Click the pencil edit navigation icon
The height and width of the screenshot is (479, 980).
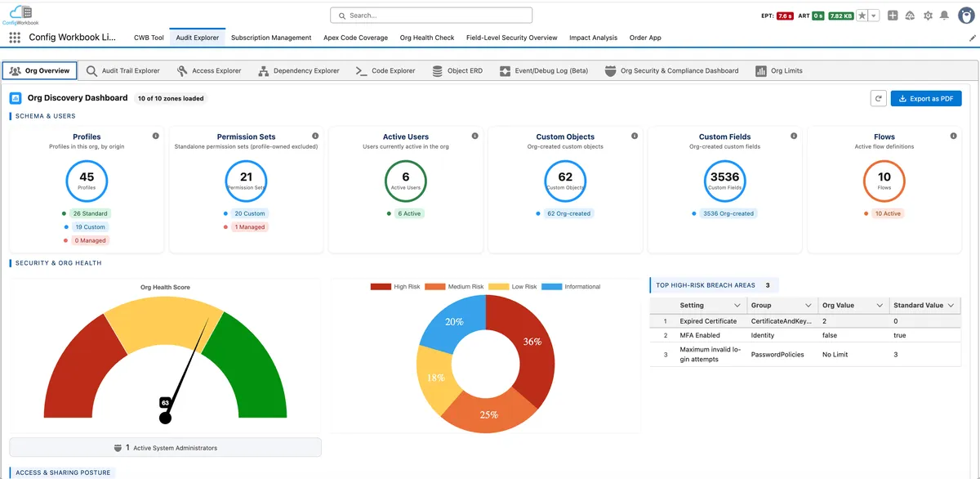pyautogui.click(x=973, y=38)
